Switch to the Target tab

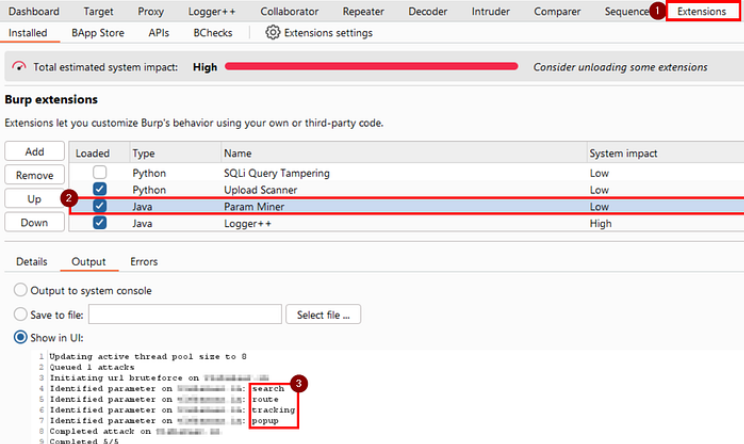click(x=98, y=11)
